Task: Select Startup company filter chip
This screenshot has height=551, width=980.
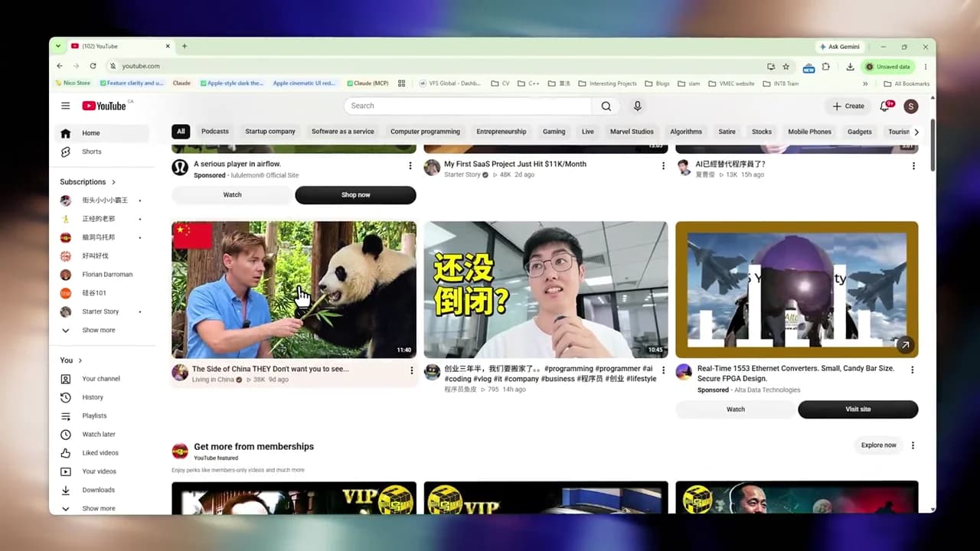Action: point(270,132)
